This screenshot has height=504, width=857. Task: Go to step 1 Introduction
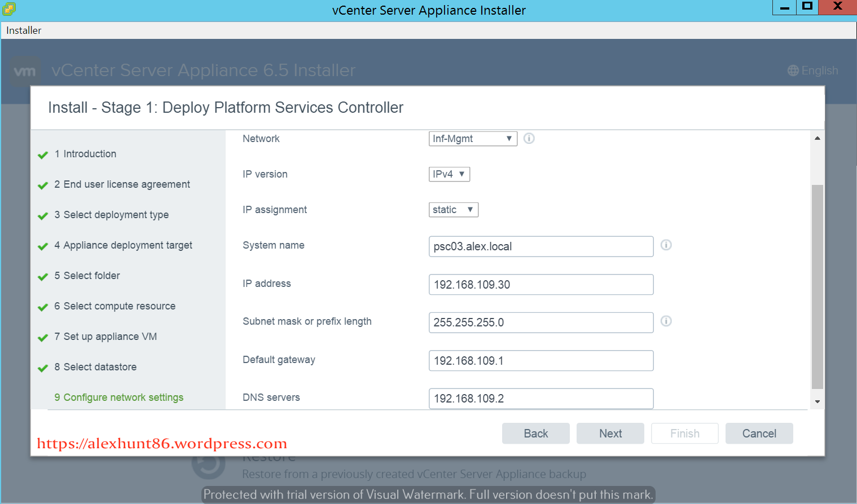[85, 154]
